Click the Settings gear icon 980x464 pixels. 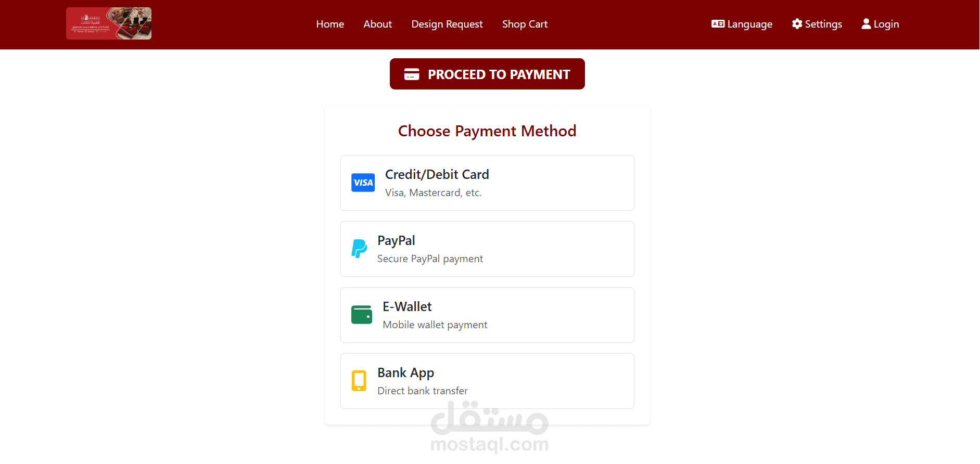click(797, 24)
